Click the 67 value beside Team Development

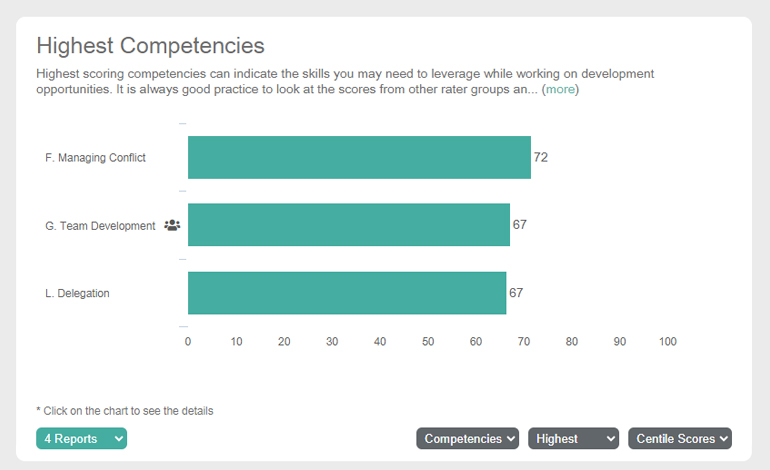[x=520, y=224]
